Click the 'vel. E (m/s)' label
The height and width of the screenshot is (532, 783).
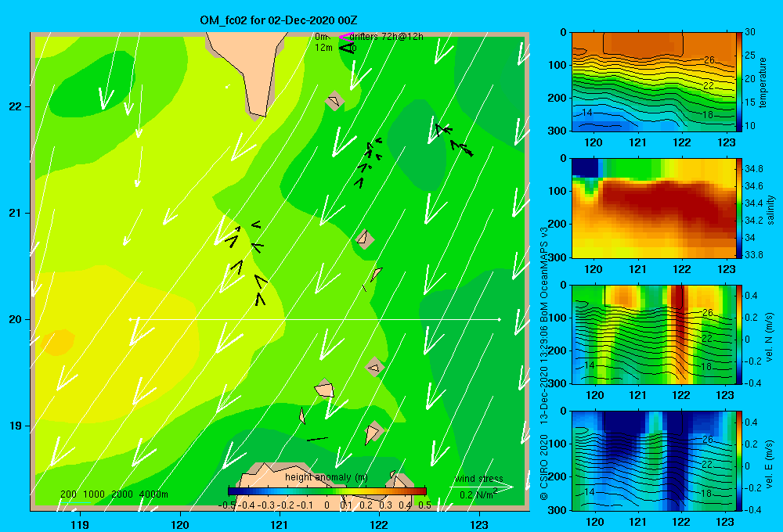[770, 463]
